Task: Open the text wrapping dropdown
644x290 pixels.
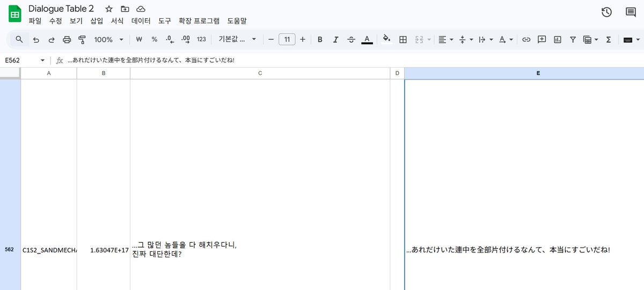Action: pos(485,39)
